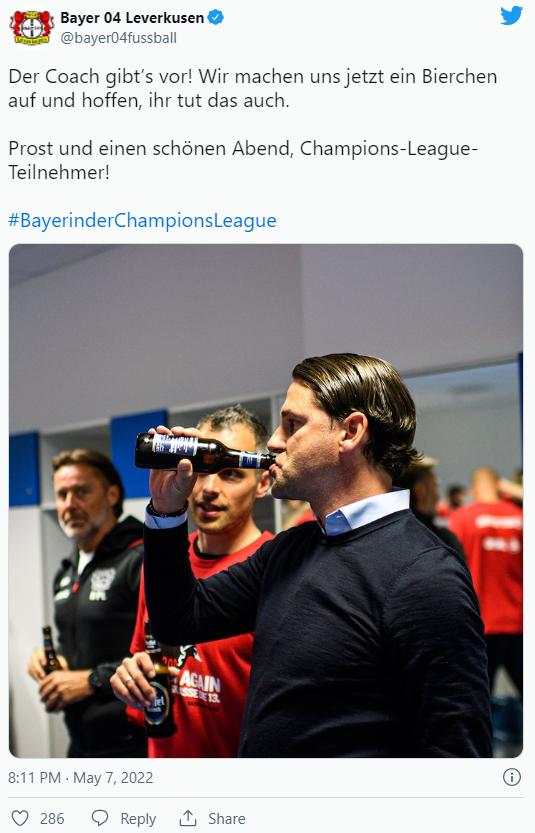The width and height of the screenshot is (535, 833).
Task: Open the #BayerinderChampionsLeague hashtag
Action: (142, 220)
